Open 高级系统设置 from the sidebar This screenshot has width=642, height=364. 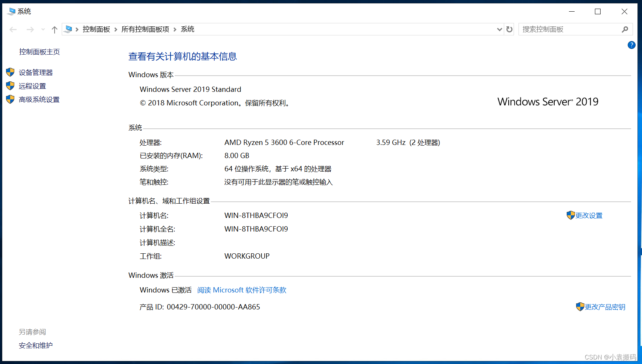click(x=39, y=100)
